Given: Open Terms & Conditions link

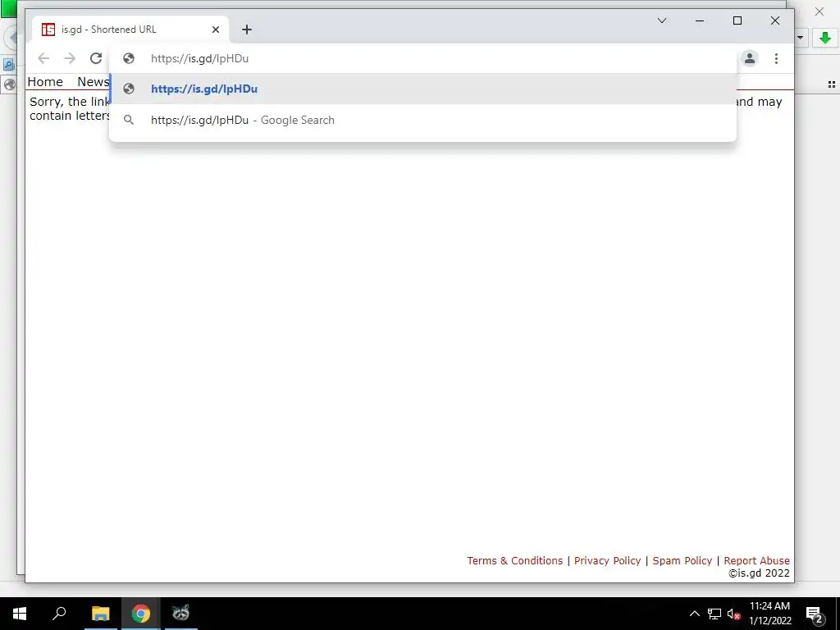Looking at the screenshot, I should point(515,560).
